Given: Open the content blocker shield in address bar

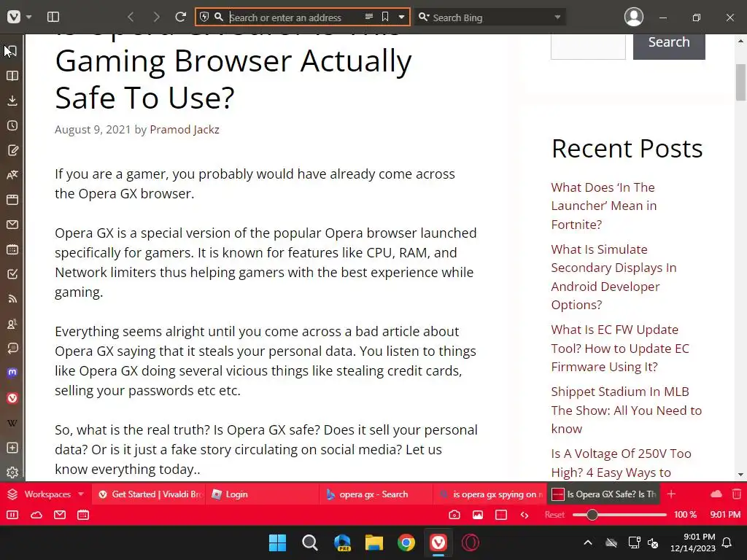Looking at the screenshot, I should click(x=204, y=17).
